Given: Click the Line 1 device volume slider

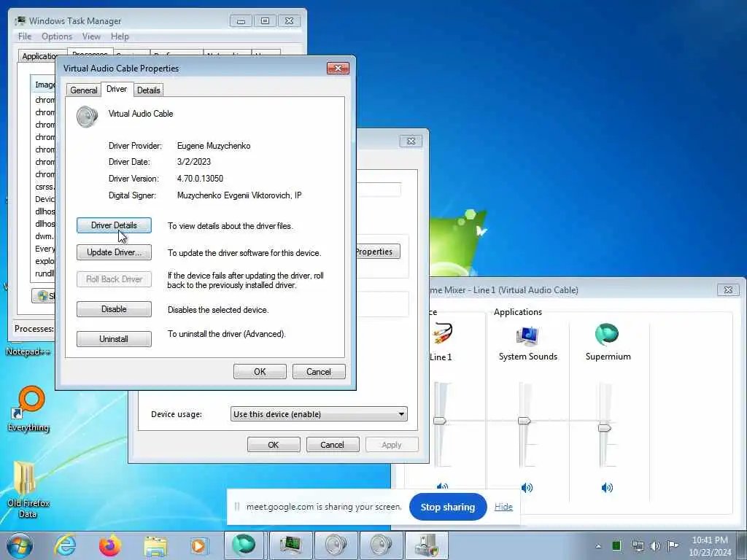Looking at the screenshot, I should 439,421.
